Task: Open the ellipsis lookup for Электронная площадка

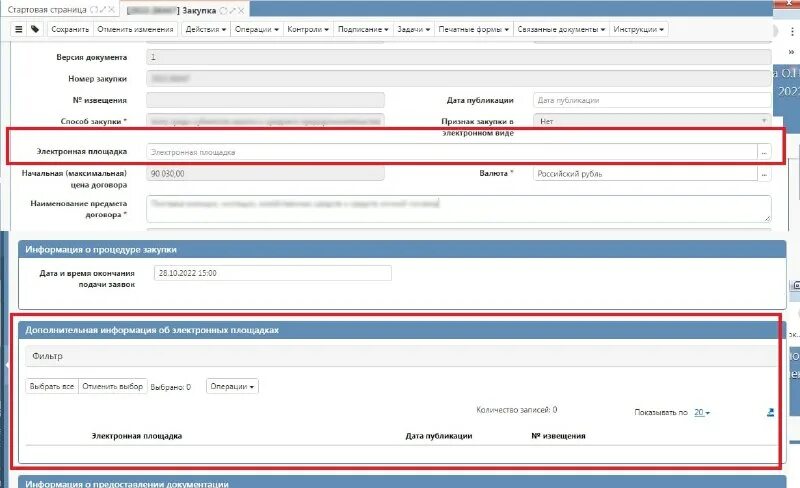Action: (764, 152)
